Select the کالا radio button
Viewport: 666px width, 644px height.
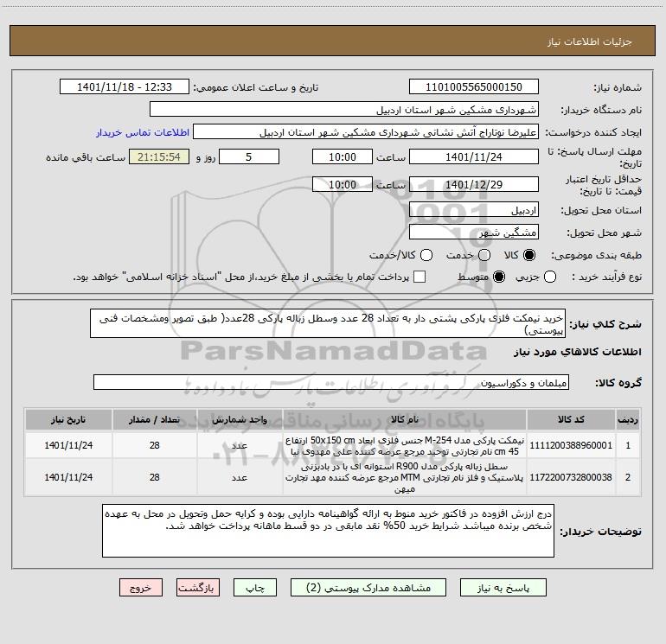(529, 255)
